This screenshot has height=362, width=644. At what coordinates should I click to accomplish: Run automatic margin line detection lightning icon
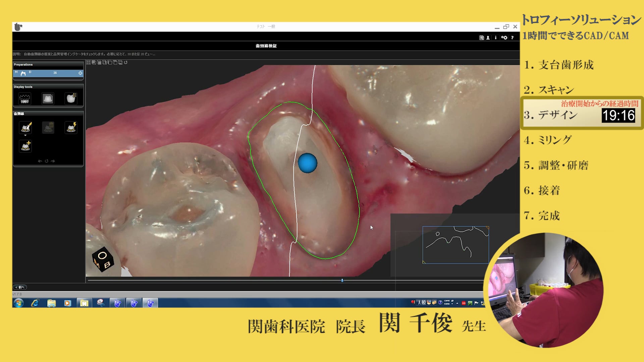tap(71, 127)
